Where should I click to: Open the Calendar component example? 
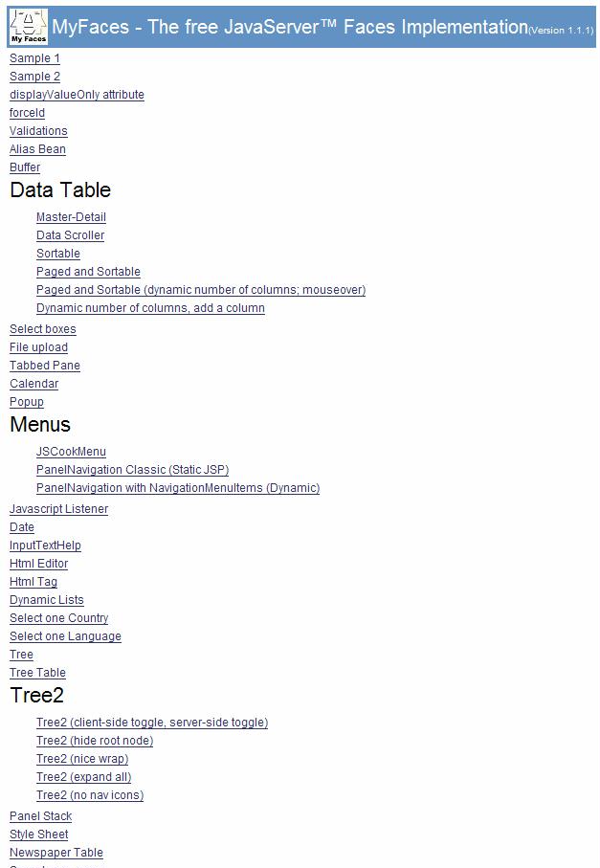(33, 384)
